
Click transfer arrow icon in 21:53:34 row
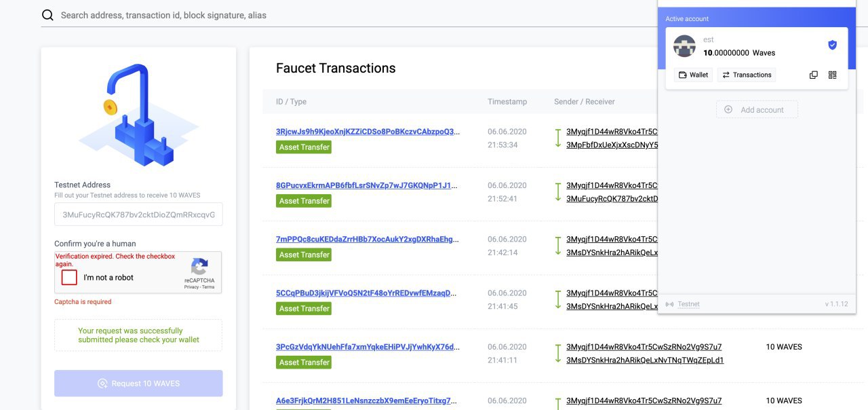pyautogui.click(x=558, y=138)
